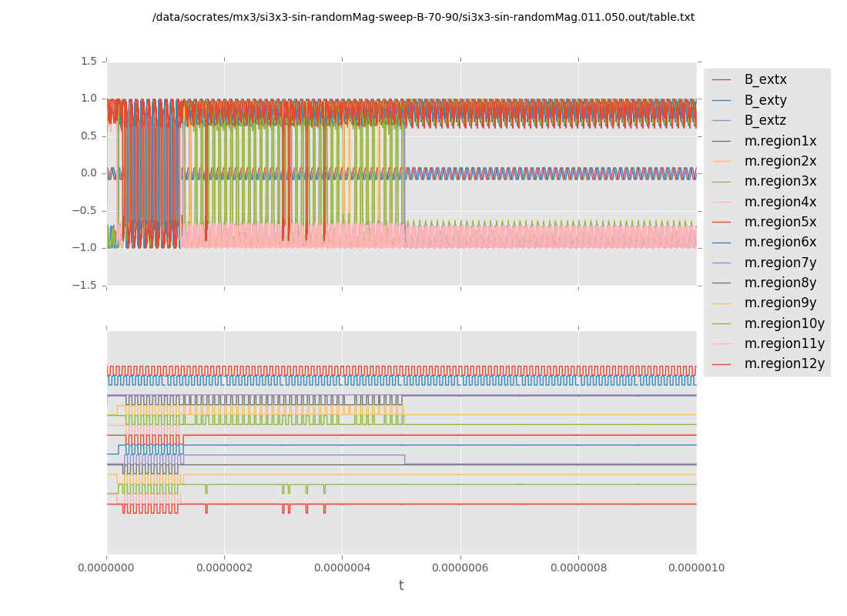Click the m.region4x pink line swatch
This screenshot has height=616, width=847.
tap(721, 203)
